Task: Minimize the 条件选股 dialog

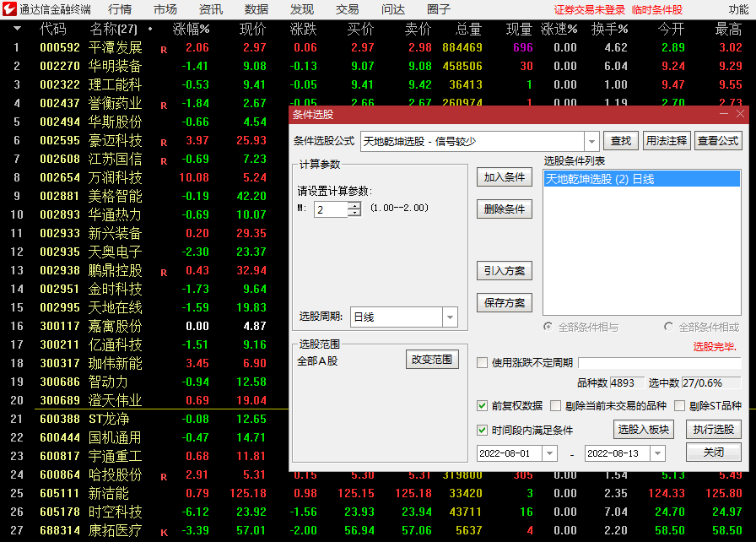Action: (724, 114)
